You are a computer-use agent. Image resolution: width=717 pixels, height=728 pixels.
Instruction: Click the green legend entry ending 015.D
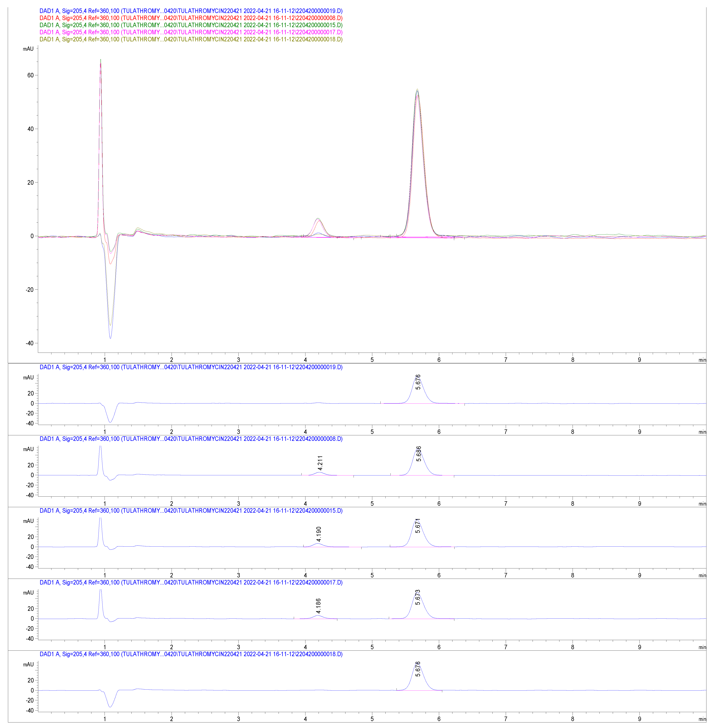191,25
